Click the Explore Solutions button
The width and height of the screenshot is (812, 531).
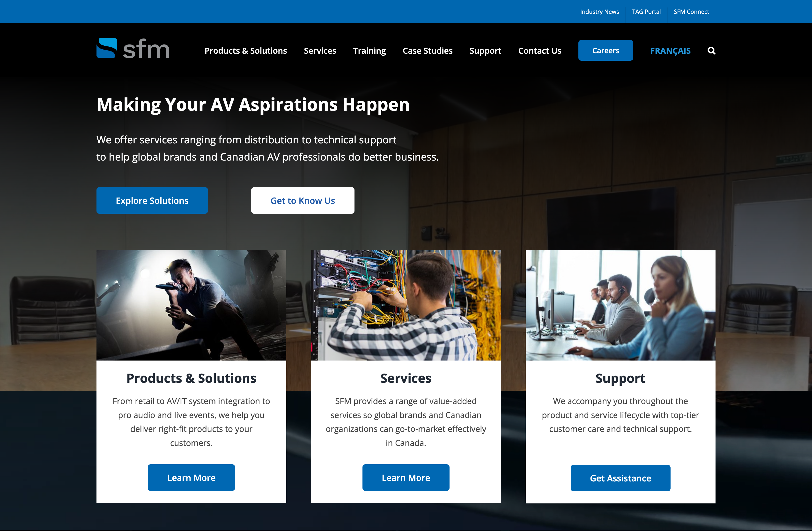[x=152, y=200]
